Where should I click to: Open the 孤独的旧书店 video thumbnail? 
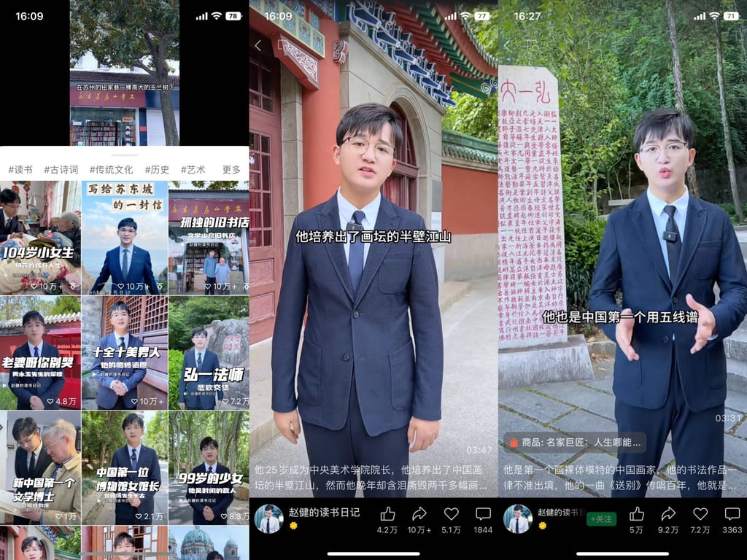[x=209, y=238]
